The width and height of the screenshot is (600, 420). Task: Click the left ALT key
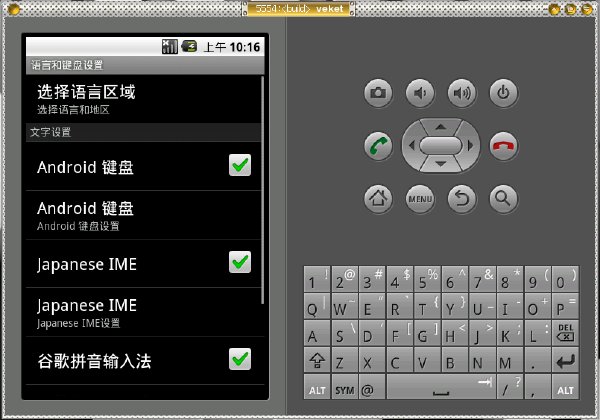pos(317,387)
